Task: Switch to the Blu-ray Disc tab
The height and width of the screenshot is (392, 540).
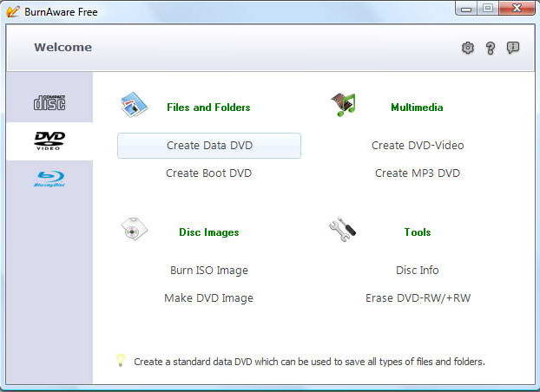Action: click(49, 179)
